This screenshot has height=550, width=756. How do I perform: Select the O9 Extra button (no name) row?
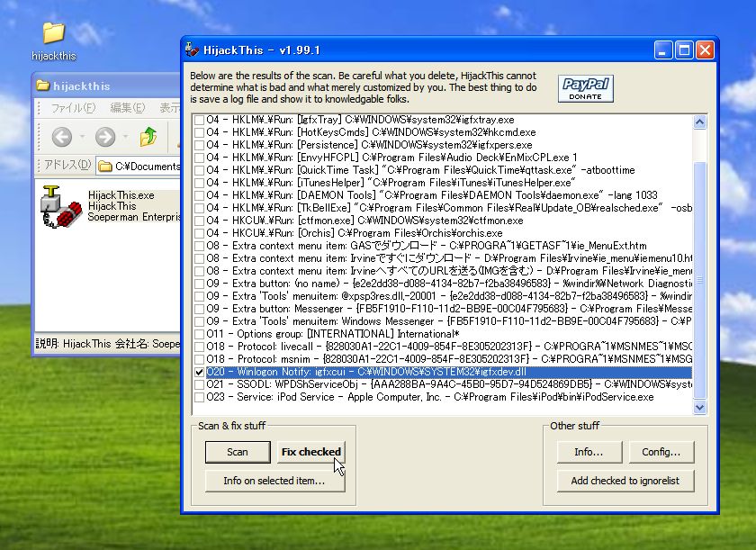click(x=442, y=284)
